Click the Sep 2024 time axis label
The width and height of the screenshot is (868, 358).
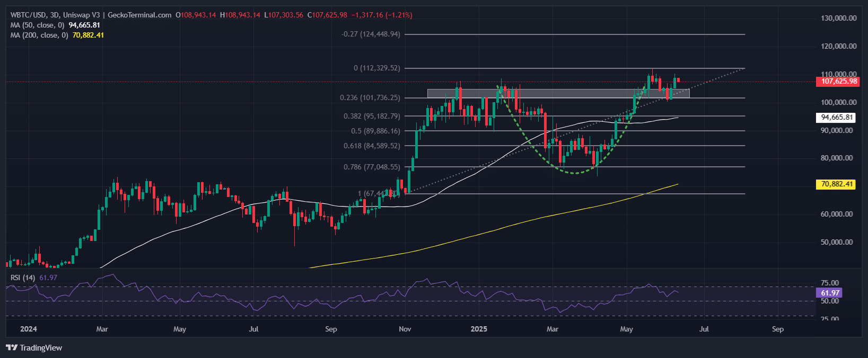pos(331,329)
